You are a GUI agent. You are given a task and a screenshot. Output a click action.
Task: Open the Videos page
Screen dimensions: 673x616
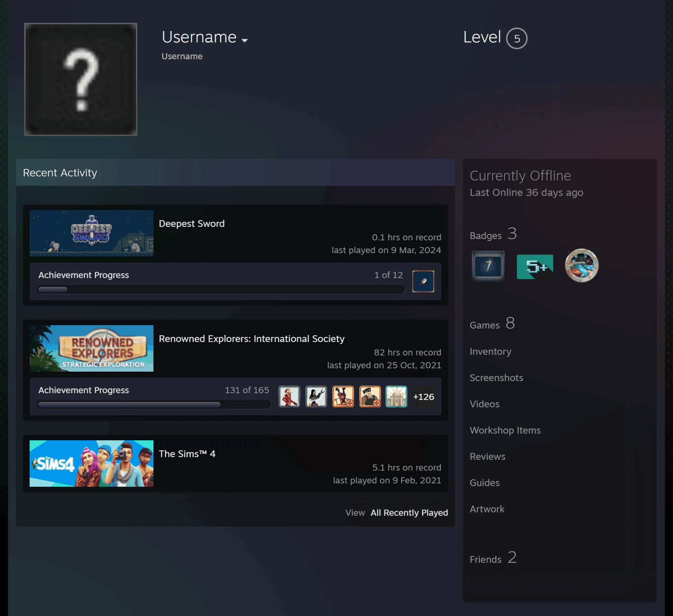484,404
